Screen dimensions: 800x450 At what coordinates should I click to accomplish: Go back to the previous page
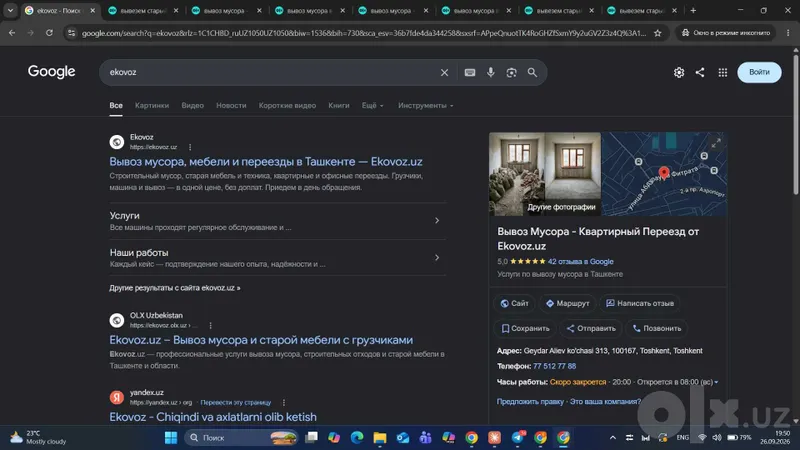(x=12, y=33)
